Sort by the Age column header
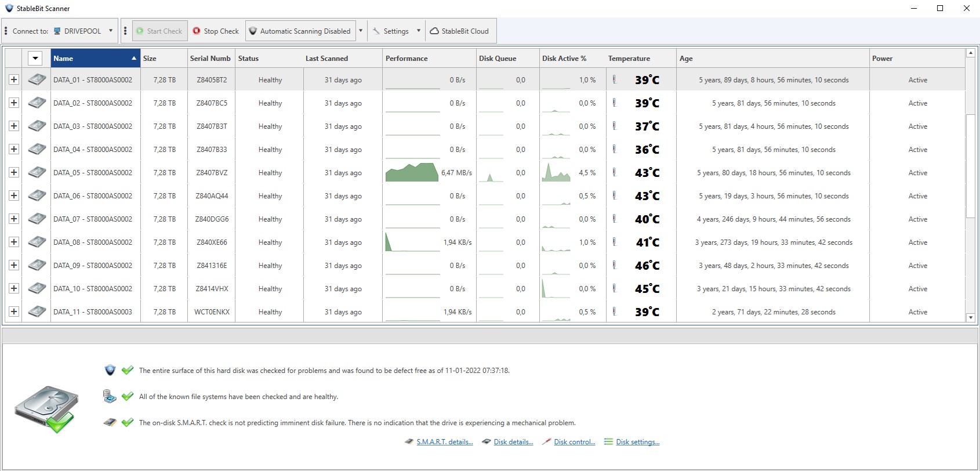980x471 pixels. [x=773, y=58]
